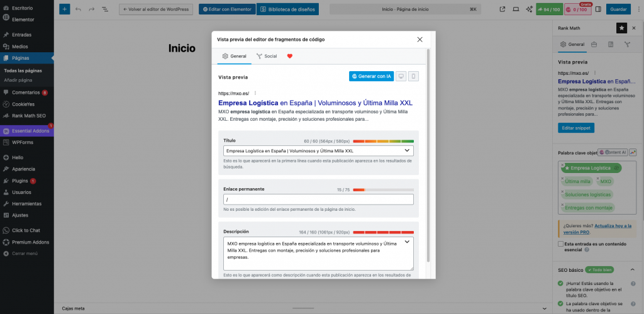This screenshot has width=644, height=314.
Task: Click the Enlace permanente input field
Action: (x=318, y=199)
